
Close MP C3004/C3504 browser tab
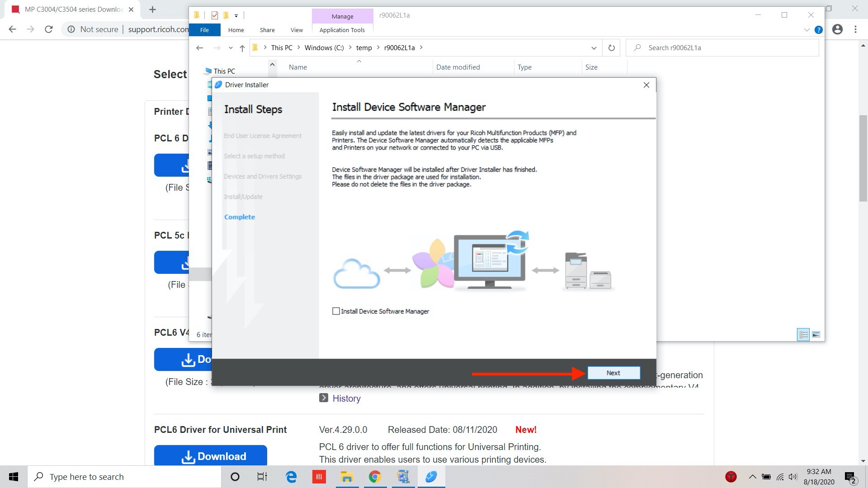131,9
